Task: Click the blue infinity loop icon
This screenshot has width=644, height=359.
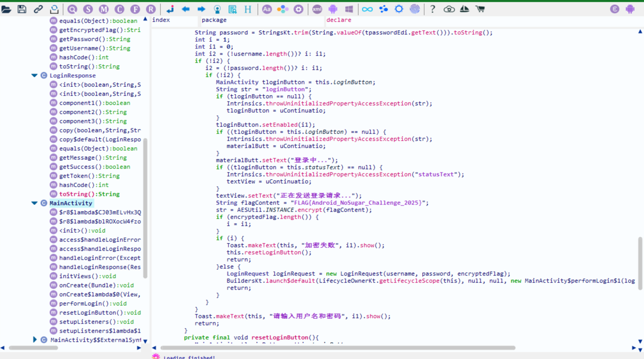Action: [367, 9]
